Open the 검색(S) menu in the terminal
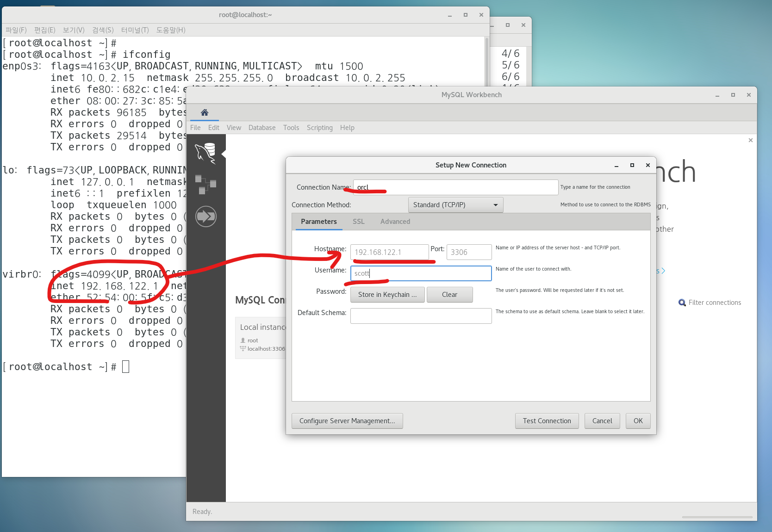This screenshot has width=772, height=532. [x=103, y=30]
